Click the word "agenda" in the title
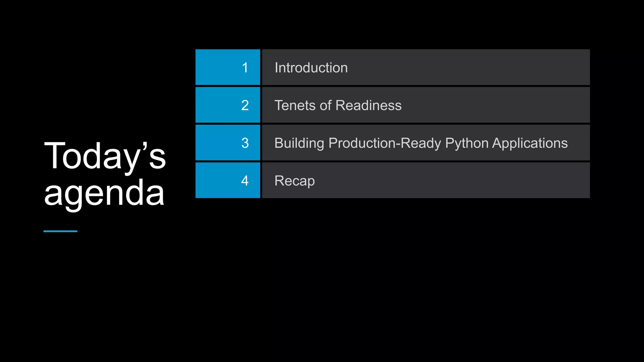The image size is (644, 362). click(x=104, y=193)
